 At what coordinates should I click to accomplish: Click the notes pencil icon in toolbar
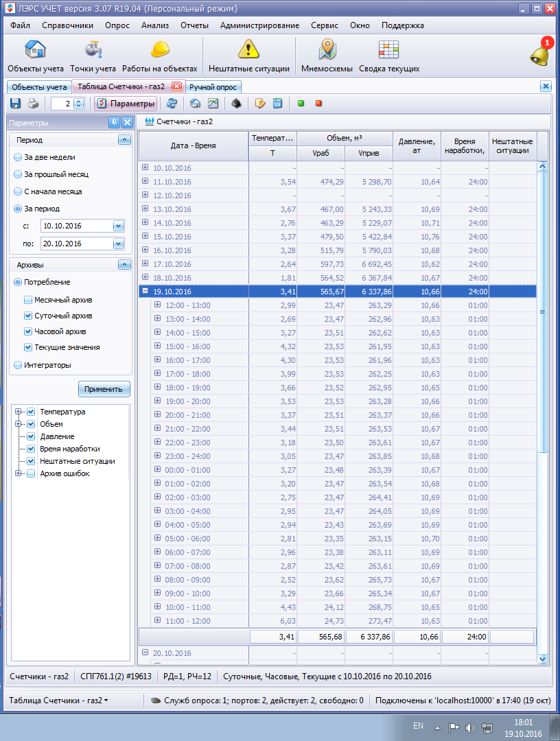260,104
